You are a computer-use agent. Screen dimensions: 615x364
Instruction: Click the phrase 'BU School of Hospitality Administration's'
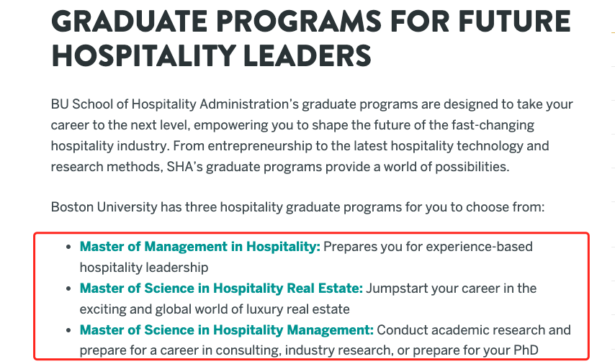click(175, 104)
